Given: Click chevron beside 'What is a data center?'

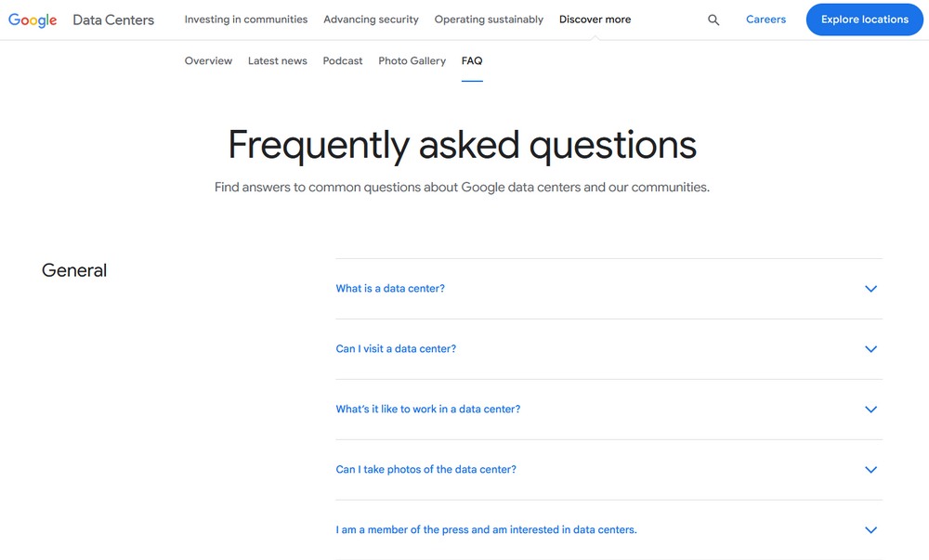Looking at the screenshot, I should click(870, 289).
